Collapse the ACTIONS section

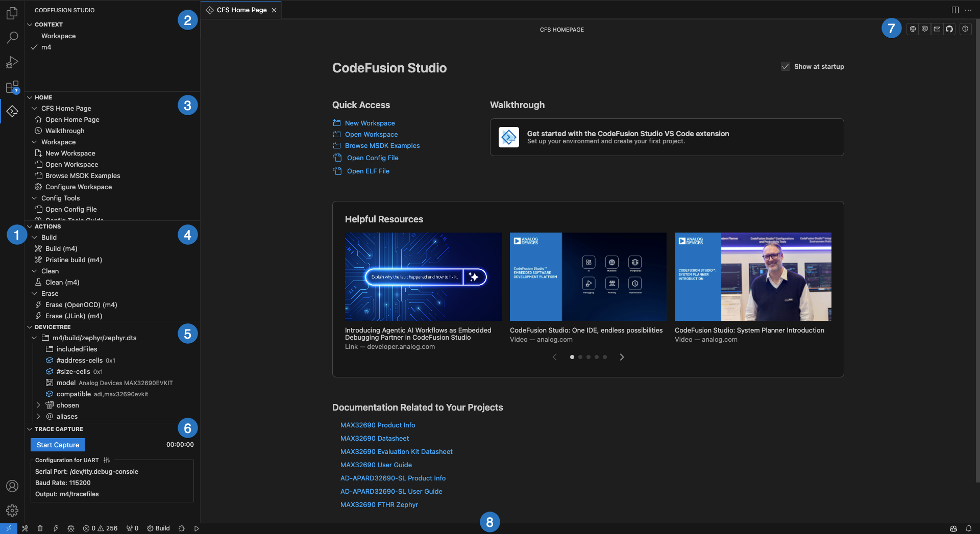coord(30,226)
